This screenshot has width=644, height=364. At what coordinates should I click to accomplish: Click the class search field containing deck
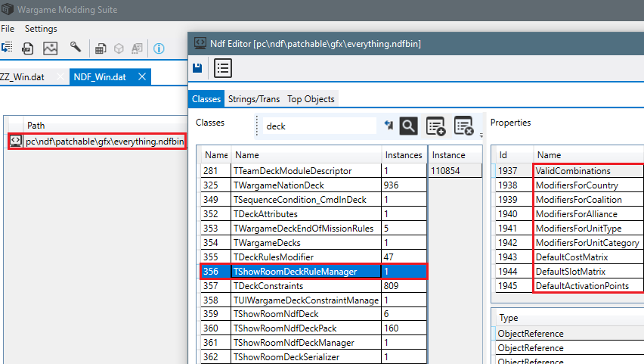tap(319, 126)
